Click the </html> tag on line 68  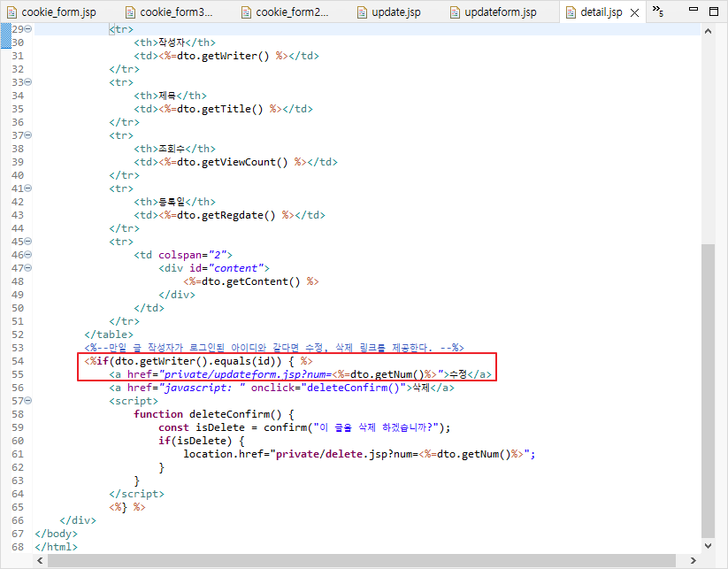[57, 547]
